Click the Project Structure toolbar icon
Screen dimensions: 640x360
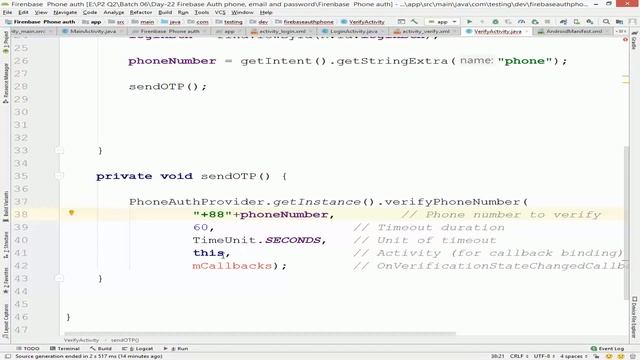click(x=619, y=22)
